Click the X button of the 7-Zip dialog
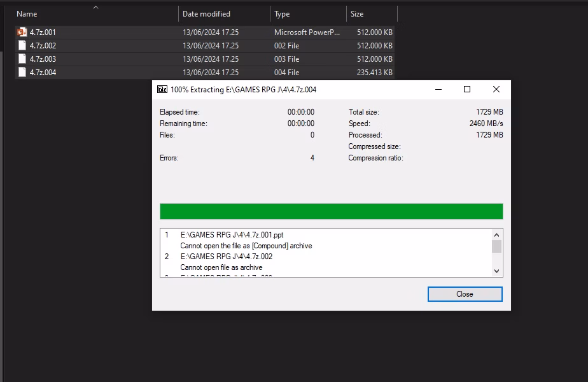The width and height of the screenshot is (588, 382). coord(496,89)
